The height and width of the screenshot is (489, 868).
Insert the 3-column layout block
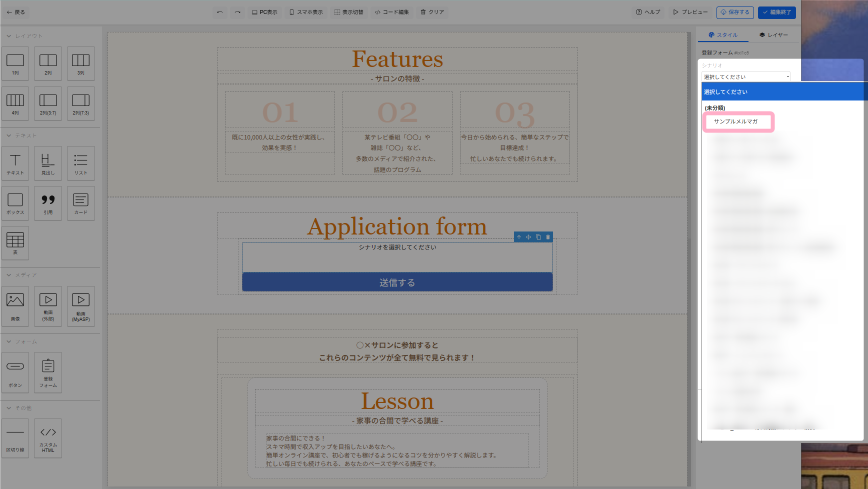click(x=80, y=63)
